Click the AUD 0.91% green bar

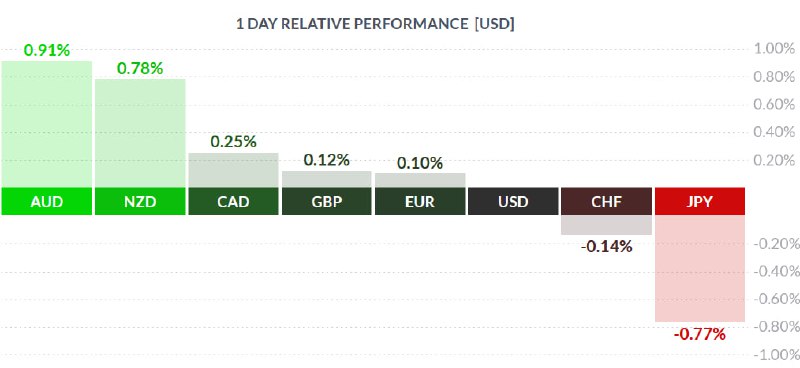[46, 124]
